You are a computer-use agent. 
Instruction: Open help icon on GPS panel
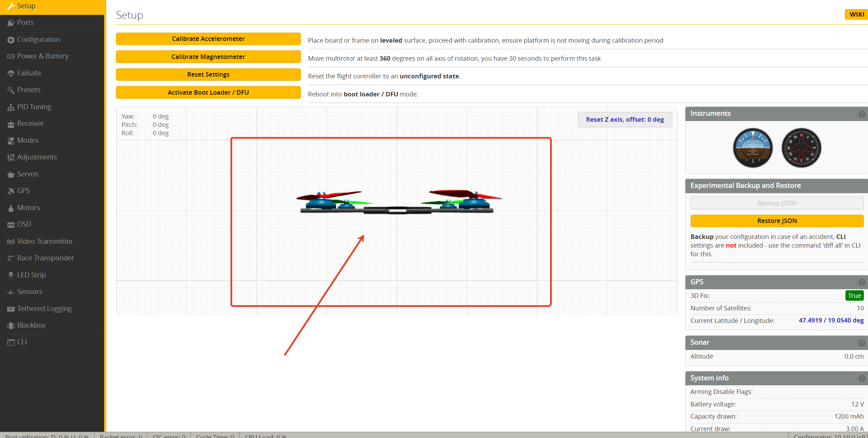pos(861,282)
